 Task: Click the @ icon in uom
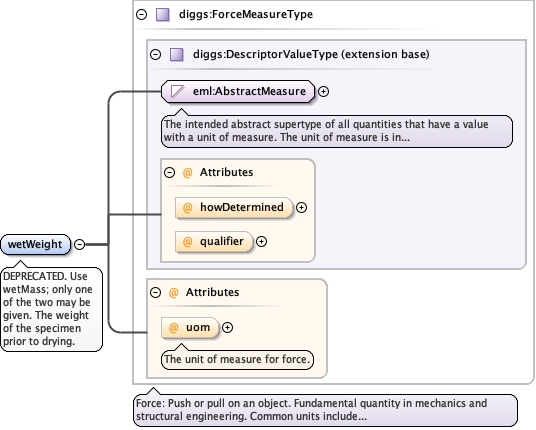tap(174, 327)
